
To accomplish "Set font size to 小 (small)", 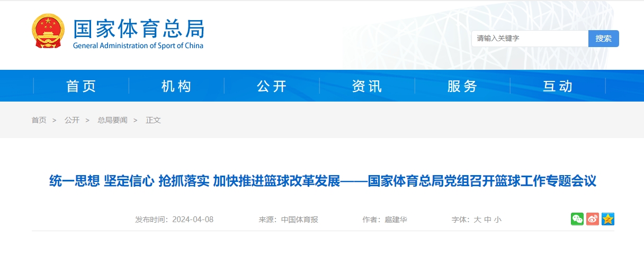I will (x=497, y=220).
